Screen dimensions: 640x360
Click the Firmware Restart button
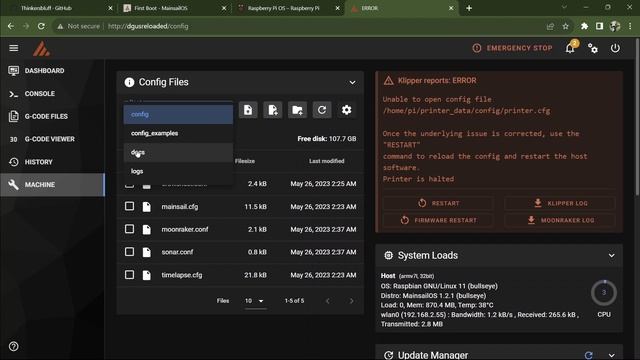pos(438,220)
